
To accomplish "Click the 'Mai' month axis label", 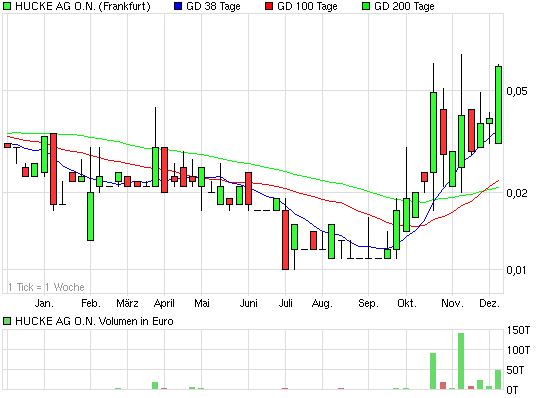I will tap(202, 303).
